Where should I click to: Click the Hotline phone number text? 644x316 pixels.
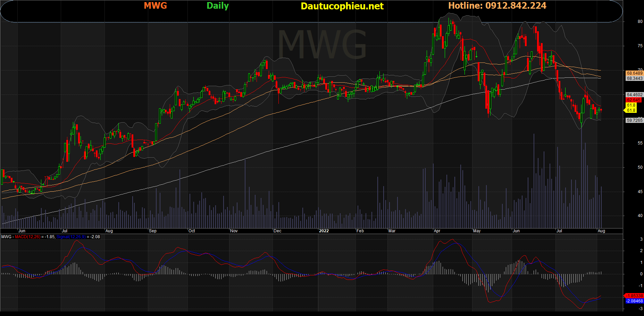497,6
